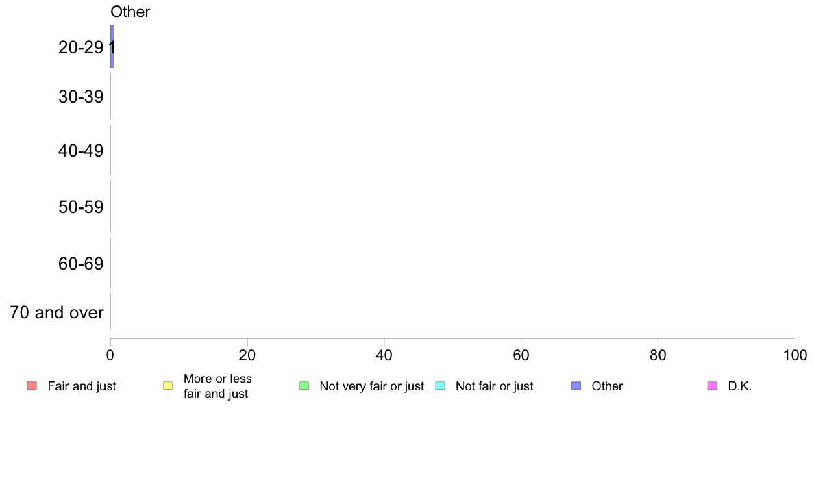Click the 40-49 age group label
Image resolution: width=814 pixels, height=504 pixels.
(x=81, y=151)
